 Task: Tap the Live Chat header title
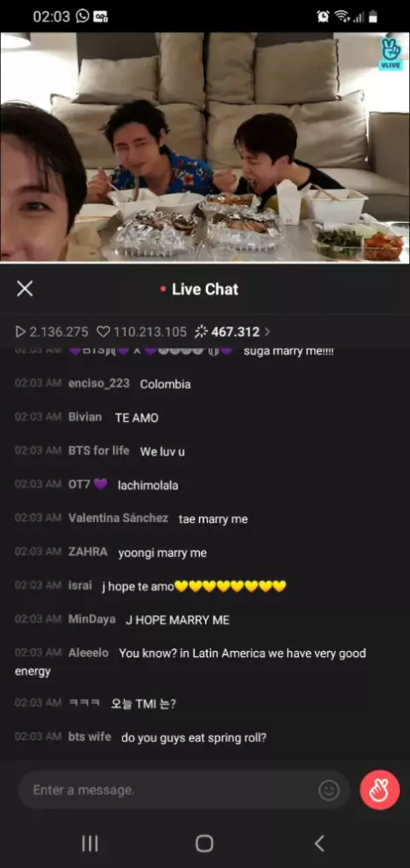pyautogui.click(x=205, y=289)
